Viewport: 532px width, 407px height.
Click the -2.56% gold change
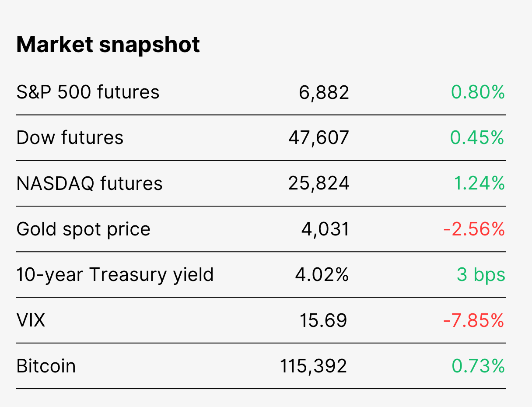click(x=474, y=229)
